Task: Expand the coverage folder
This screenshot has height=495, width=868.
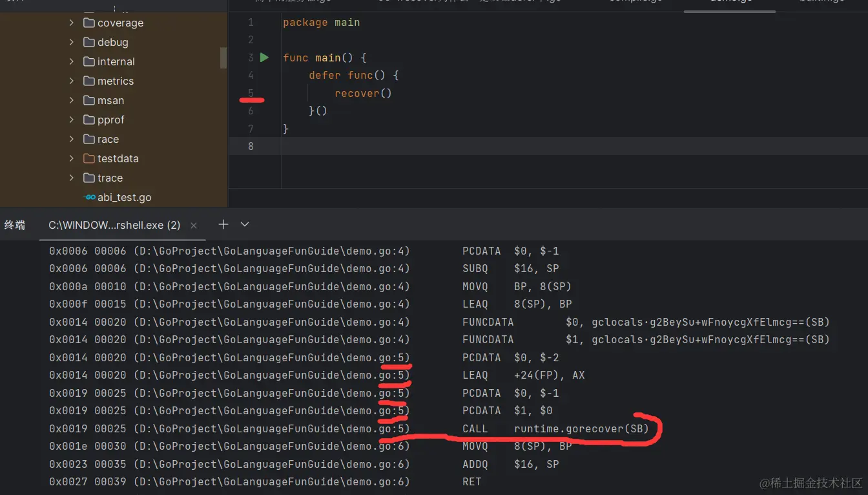Action: (71, 23)
